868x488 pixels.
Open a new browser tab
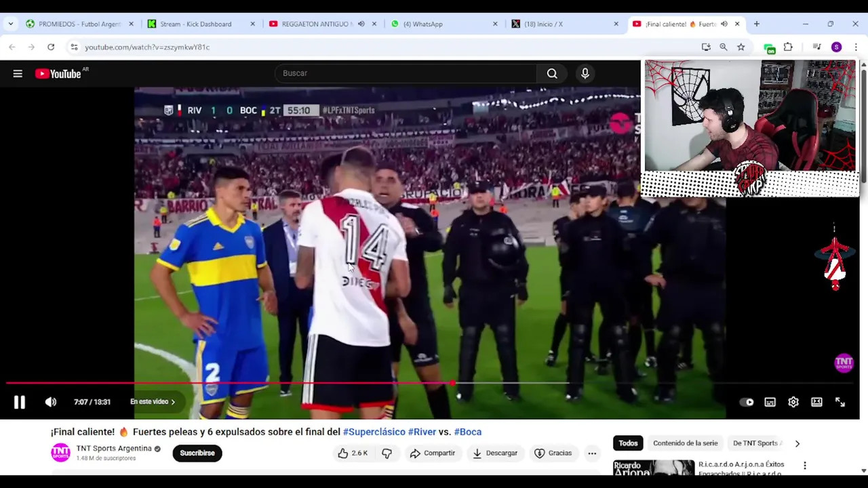757,24
